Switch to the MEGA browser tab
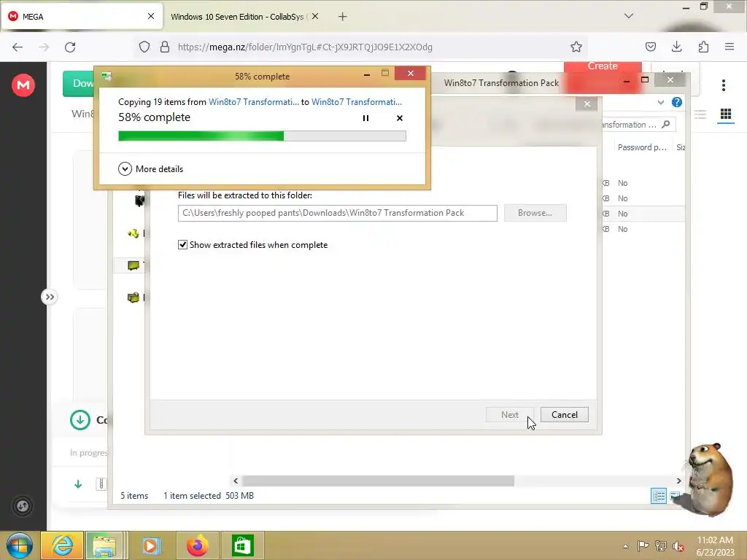 point(81,17)
